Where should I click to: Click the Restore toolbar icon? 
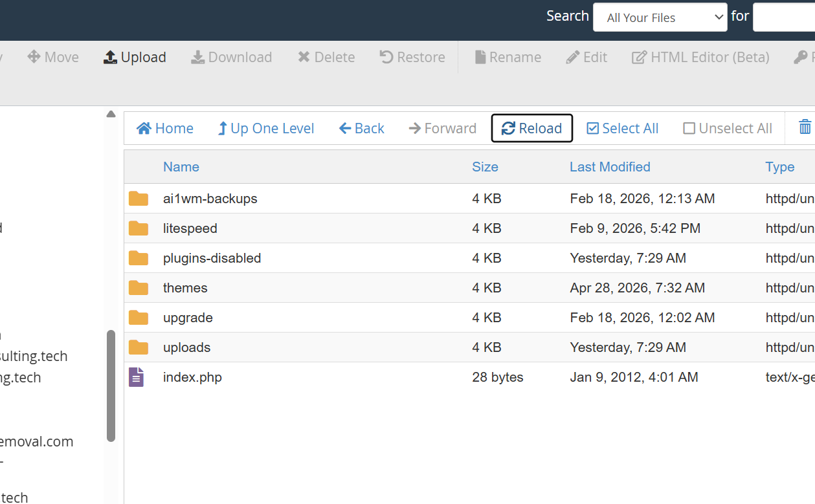(x=386, y=57)
